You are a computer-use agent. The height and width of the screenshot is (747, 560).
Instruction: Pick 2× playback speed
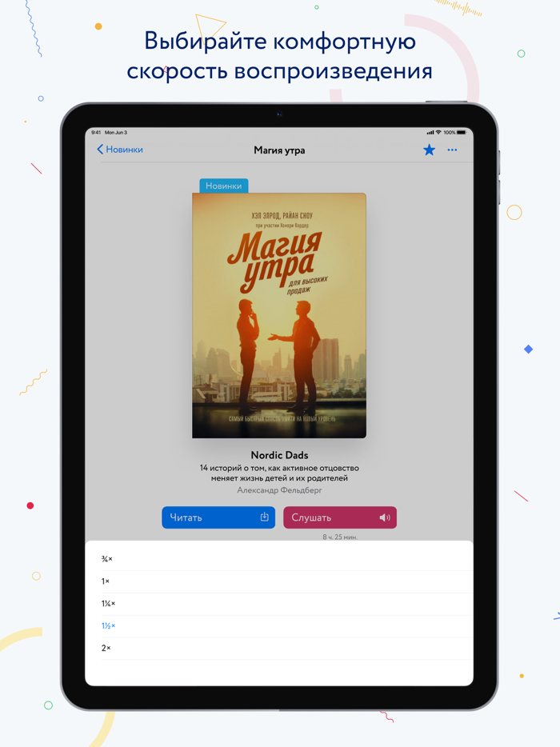[x=279, y=649]
